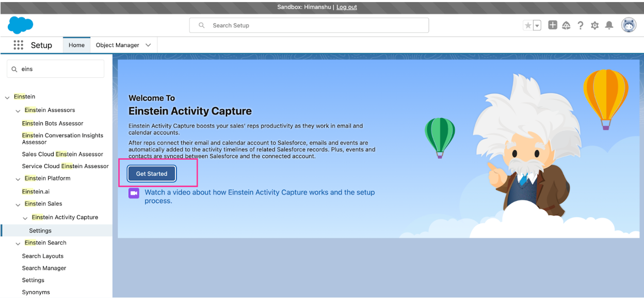This screenshot has width=644, height=298.
Task: Collapse the Einstein Assessors section
Action: [x=18, y=110]
